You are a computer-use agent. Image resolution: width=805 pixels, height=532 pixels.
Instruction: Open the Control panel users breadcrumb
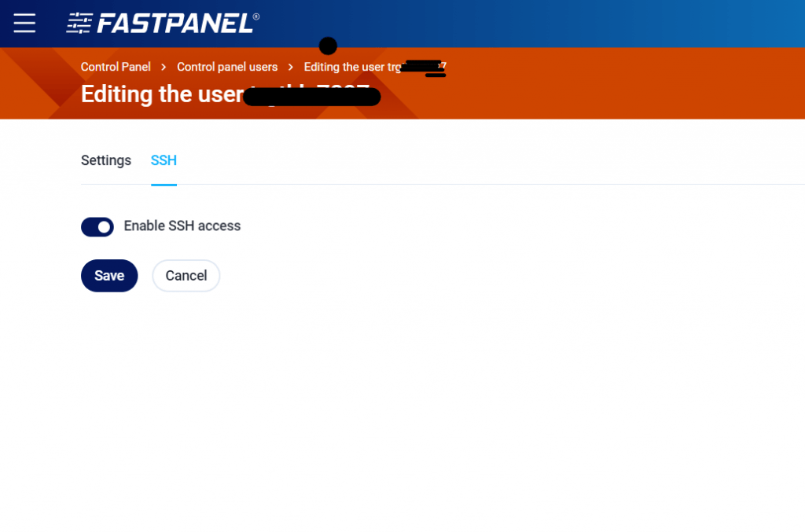227,68
